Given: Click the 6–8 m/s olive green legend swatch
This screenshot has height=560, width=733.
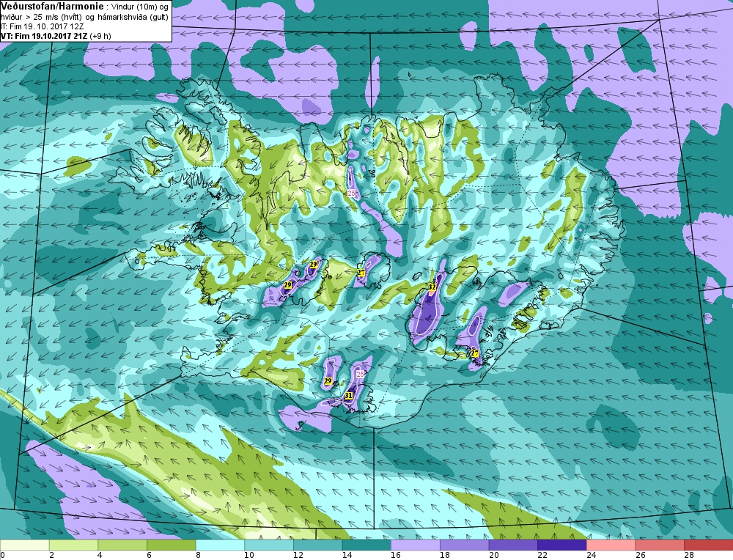Looking at the screenshot, I should [x=171, y=545].
